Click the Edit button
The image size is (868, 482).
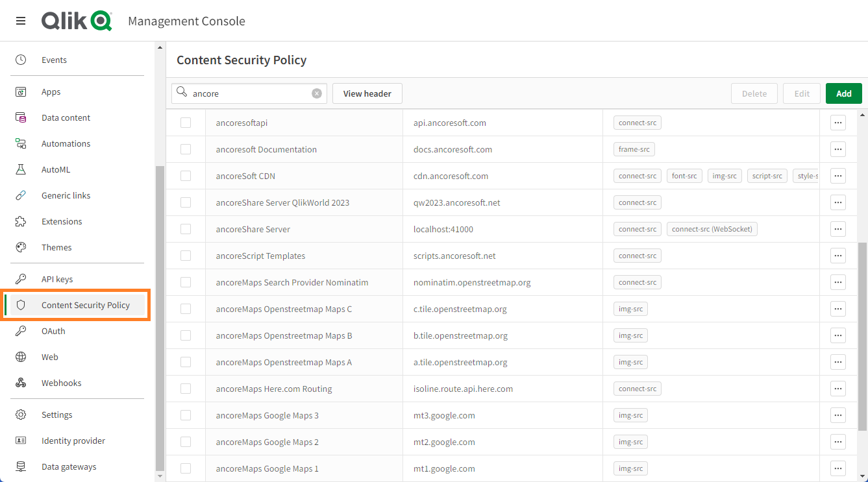coord(802,93)
